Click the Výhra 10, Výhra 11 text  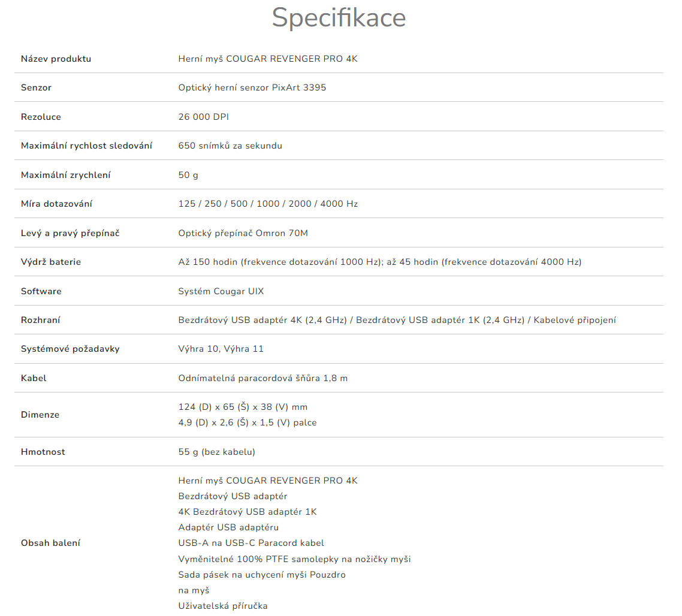tap(221, 349)
